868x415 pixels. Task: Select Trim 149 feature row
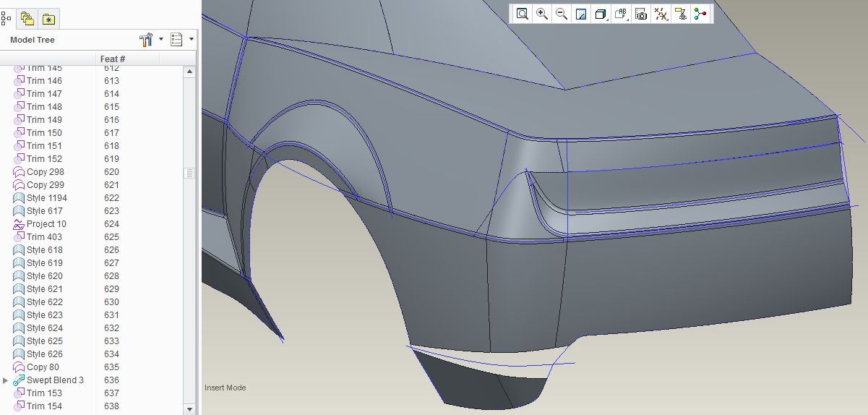click(44, 120)
